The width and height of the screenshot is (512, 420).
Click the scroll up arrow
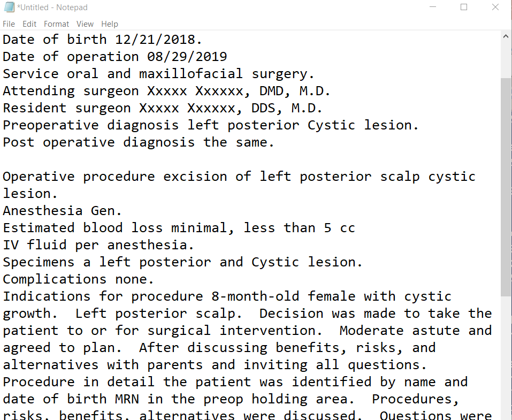coord(506,36)
